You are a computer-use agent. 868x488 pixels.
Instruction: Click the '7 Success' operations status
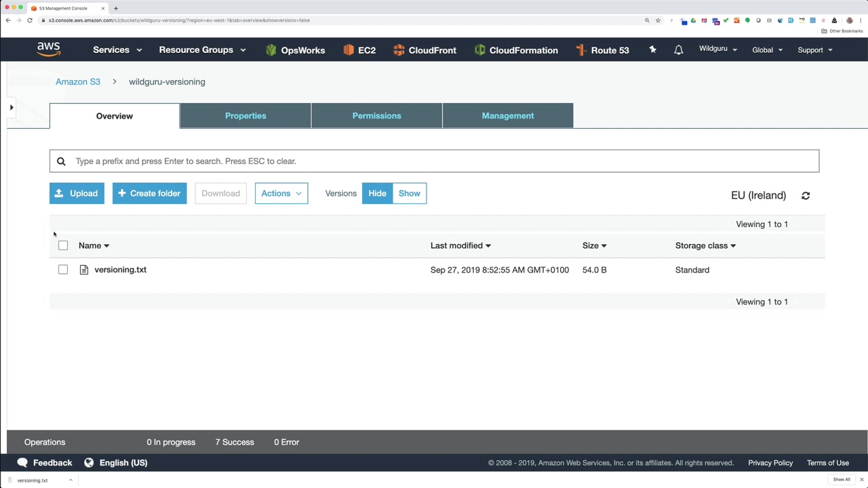(x=235, y=442)
